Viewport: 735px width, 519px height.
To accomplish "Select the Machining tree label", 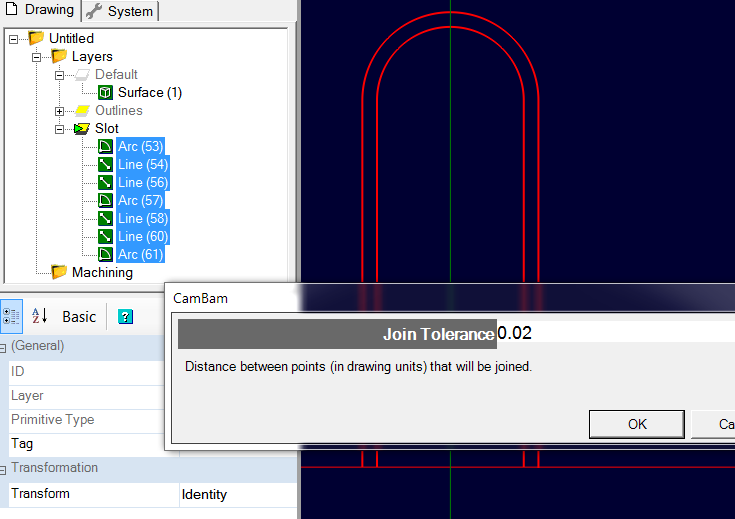I will point(102,272).
